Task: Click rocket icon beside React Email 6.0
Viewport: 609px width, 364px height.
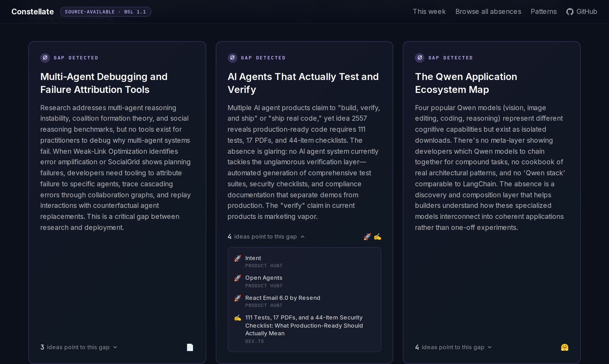Action: (237, 298)
